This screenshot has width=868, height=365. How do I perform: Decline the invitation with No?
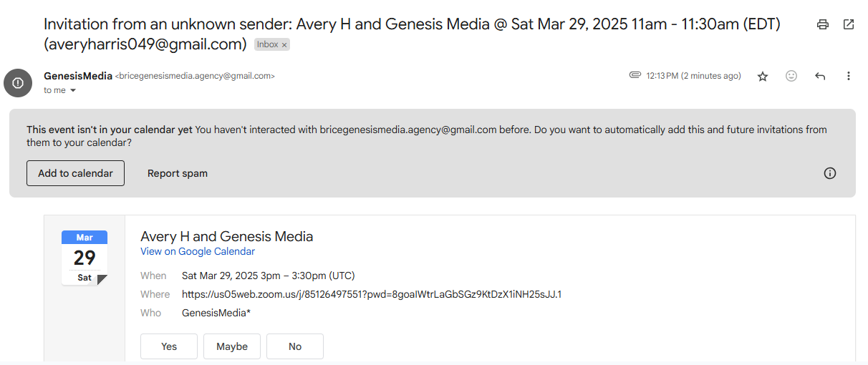pos(295,346)
